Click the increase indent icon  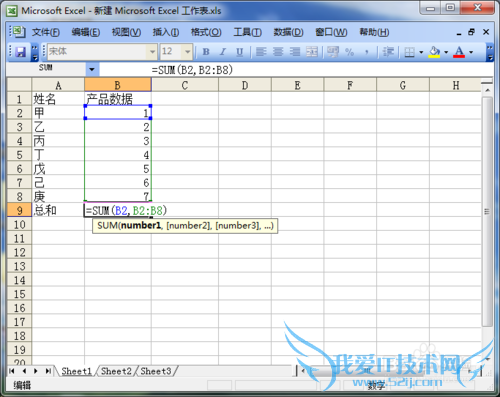(x=388, y=52)
